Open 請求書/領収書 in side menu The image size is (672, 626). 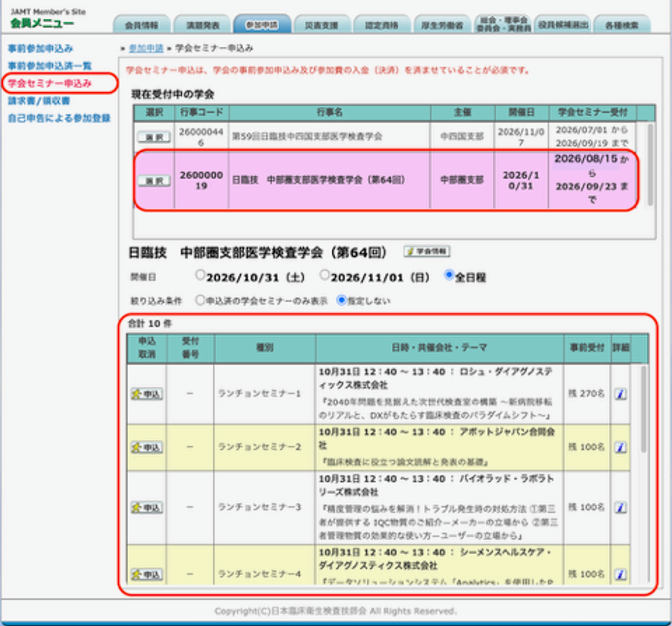tap(39, 101)
